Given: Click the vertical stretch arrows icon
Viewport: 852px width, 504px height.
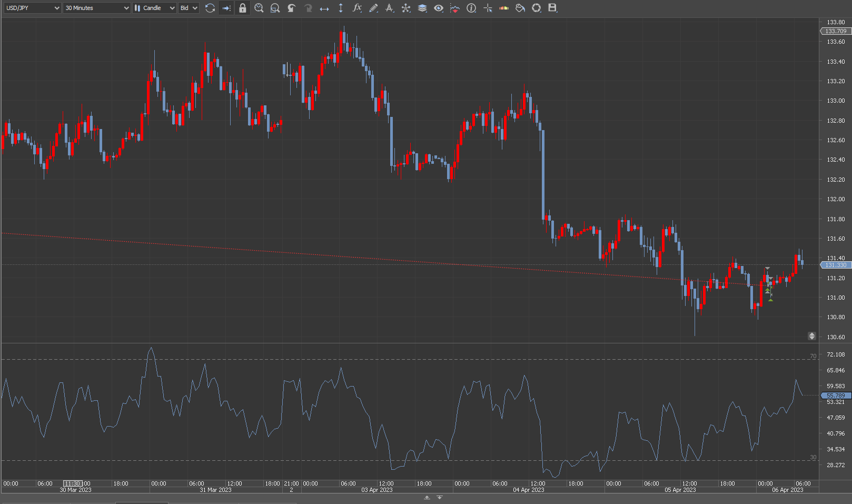Looking at the screenshot, I should [x=341, y=8].
